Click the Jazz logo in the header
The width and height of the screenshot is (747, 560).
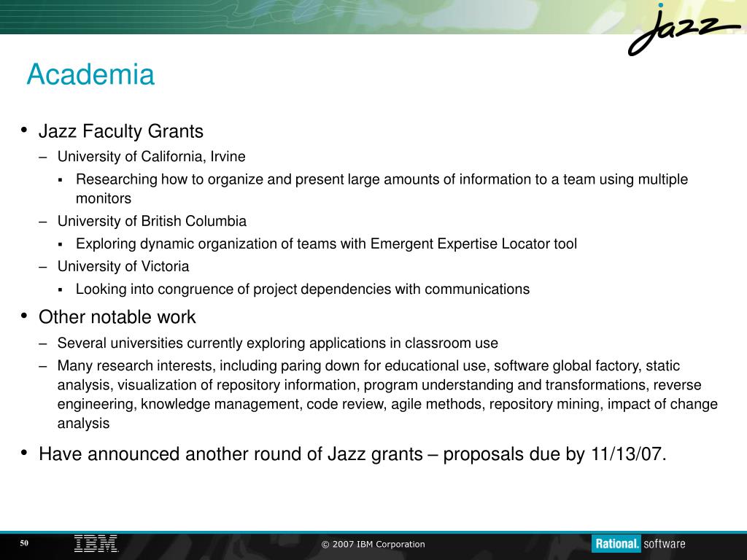pos(683,29)
